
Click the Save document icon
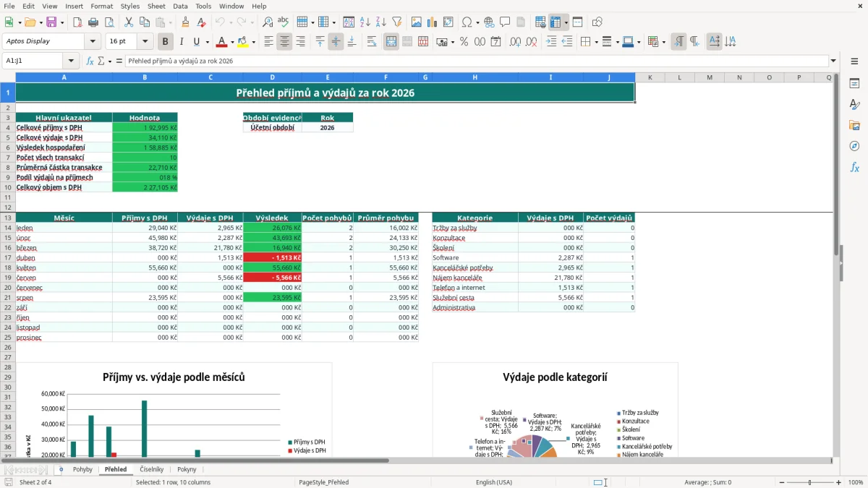(51, 22)
